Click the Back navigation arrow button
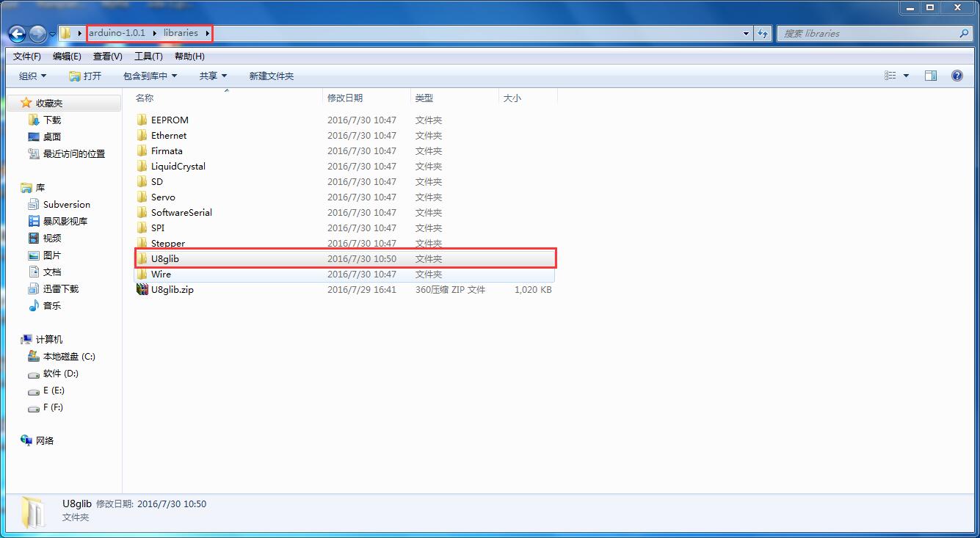 tap(17, 34)
